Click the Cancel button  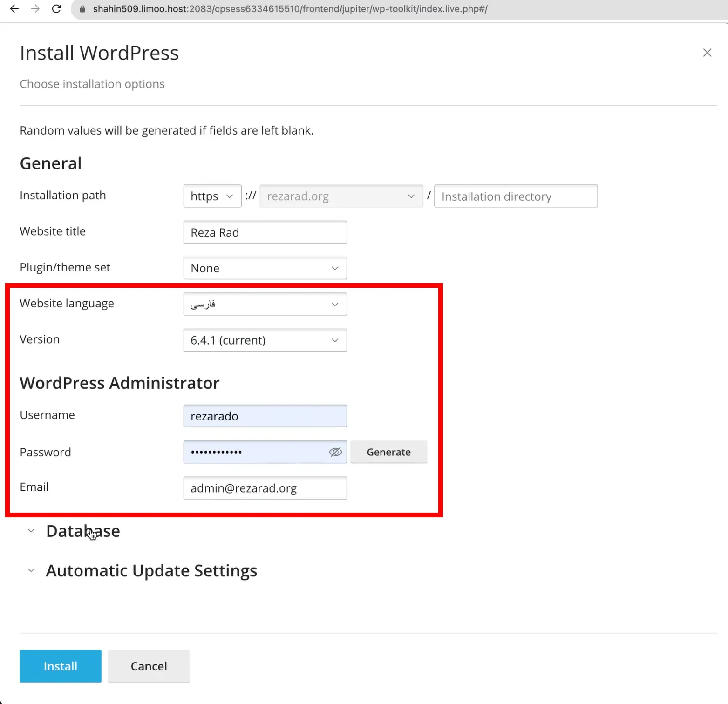coord(149,666)
